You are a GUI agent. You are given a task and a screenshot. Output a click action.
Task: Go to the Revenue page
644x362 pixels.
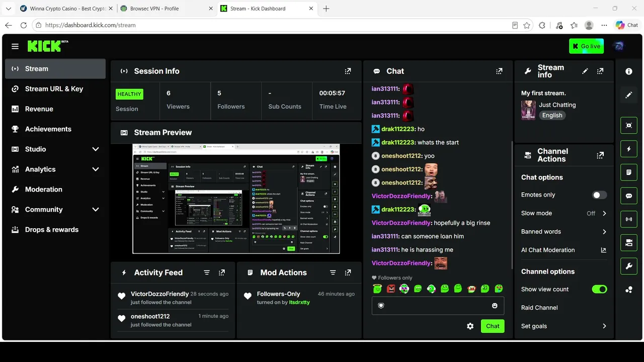[x=55, y=109]
